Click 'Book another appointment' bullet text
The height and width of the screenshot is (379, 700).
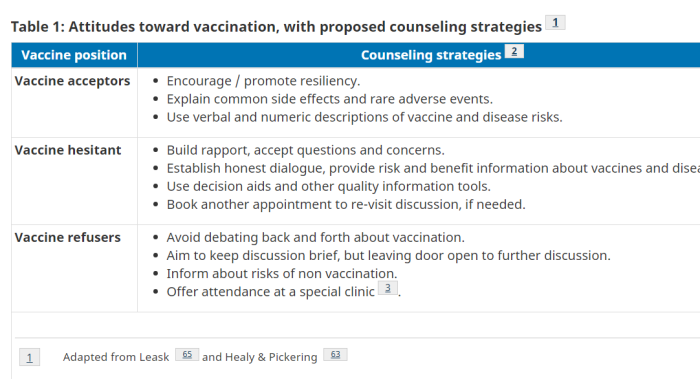click(346, 204)
